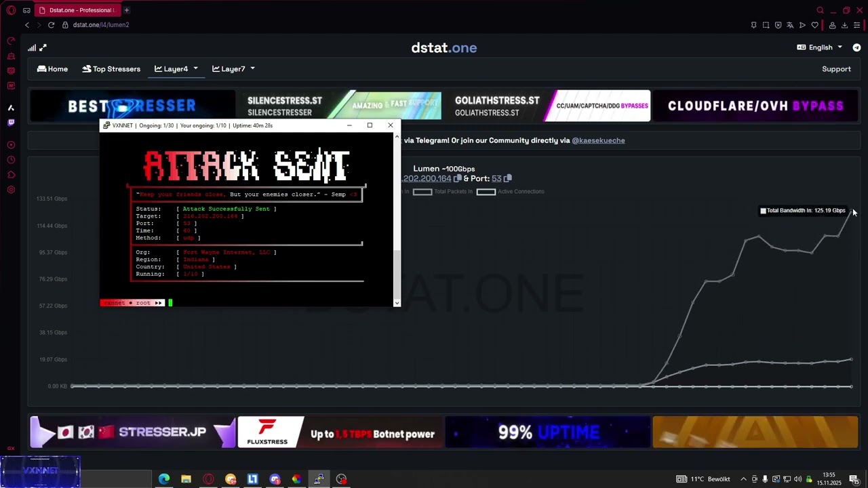Click the 11°C Bewölkt weather widget
Screen dimensions: 868x488
704,479
